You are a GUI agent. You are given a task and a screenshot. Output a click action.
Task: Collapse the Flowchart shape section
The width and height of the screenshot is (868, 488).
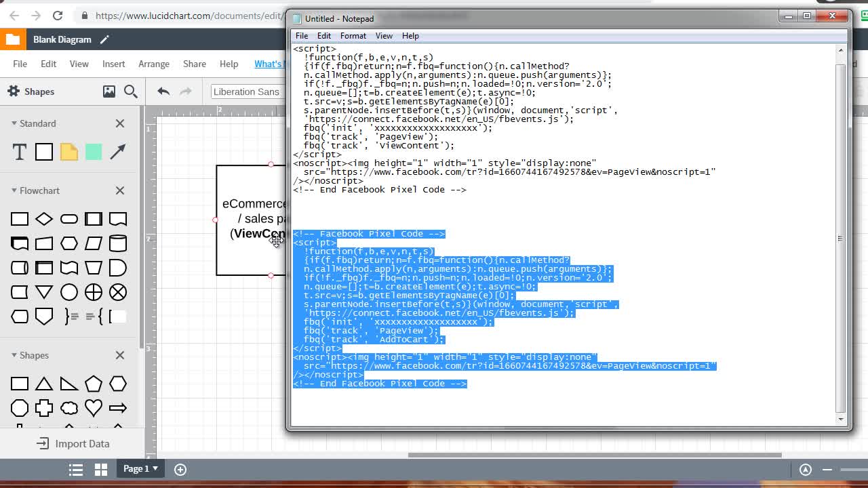coord(14,190)
